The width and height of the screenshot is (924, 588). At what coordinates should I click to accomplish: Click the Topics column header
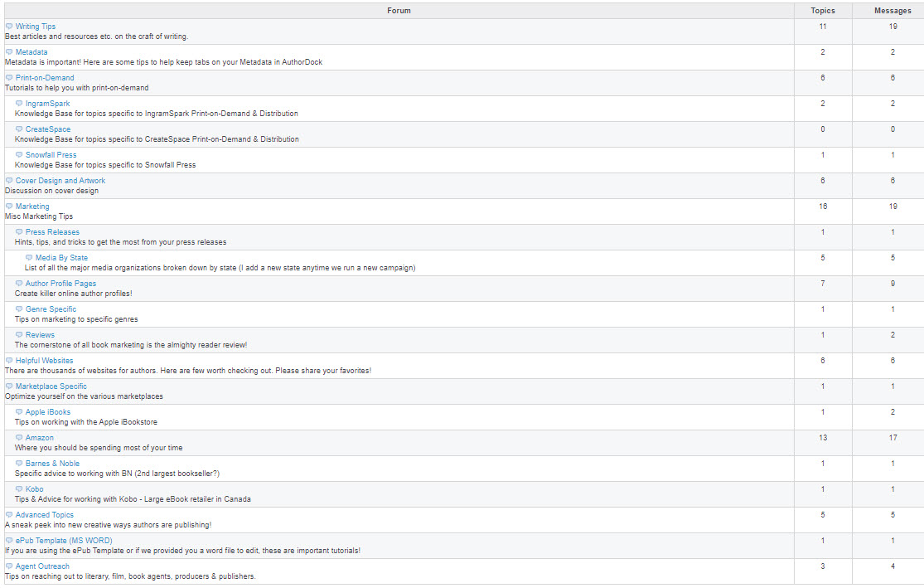823,11
